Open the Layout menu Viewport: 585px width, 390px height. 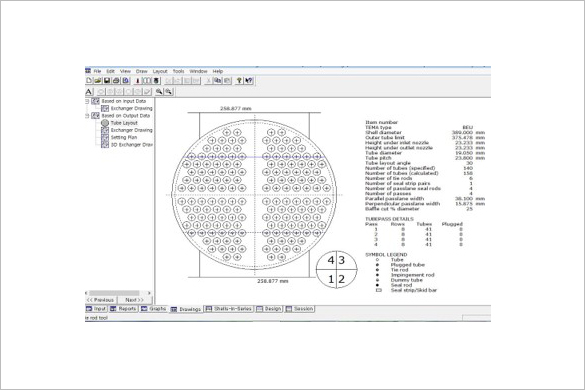[x=160, y=71]
